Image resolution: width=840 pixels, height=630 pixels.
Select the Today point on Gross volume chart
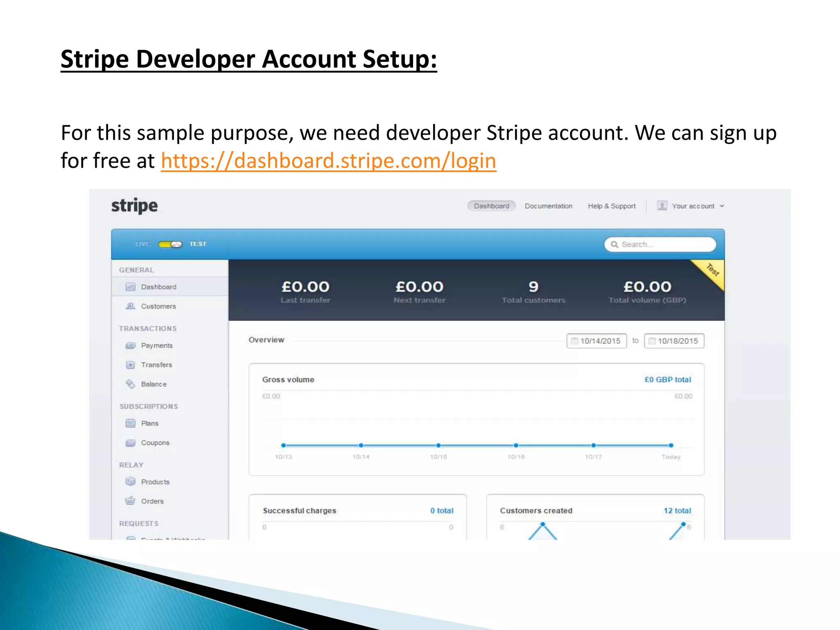tap(671, 445)
